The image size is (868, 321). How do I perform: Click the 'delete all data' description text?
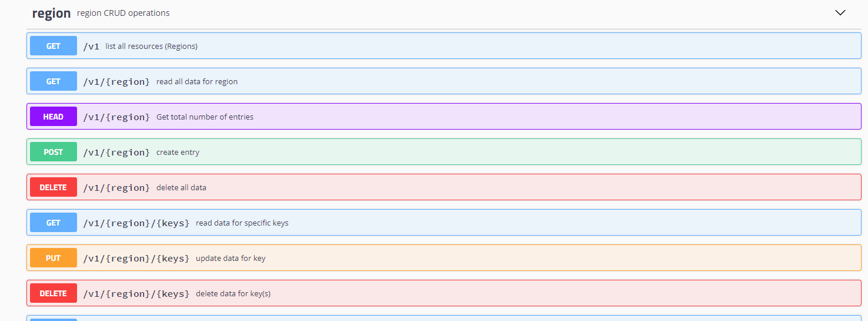click(x=181, y=188)
